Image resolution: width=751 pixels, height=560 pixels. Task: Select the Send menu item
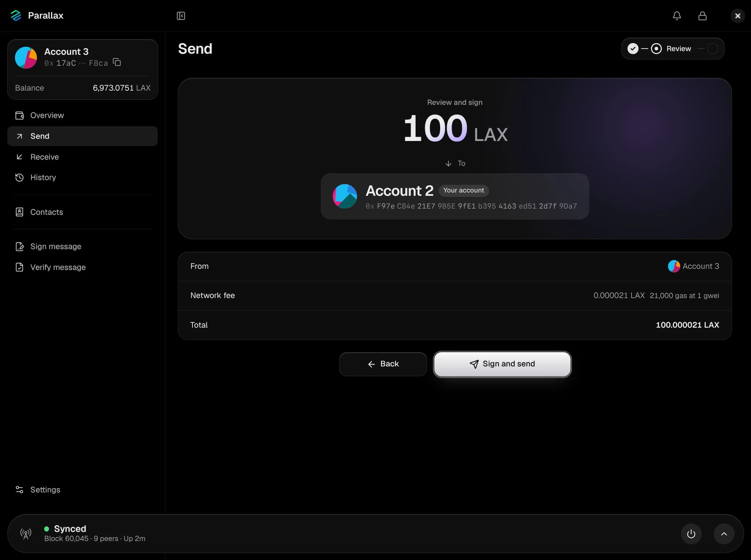click(83, 136)
